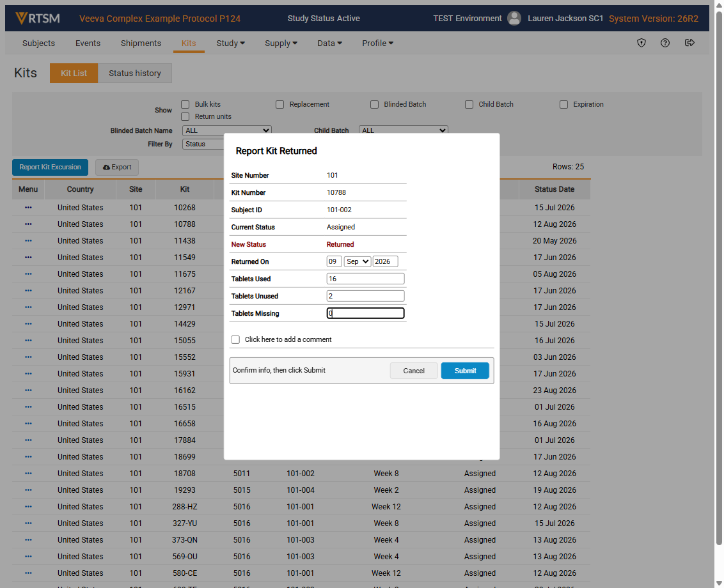Viewport: 724px width, 588px height.
Task: Open the Blinded Batch Name dropdown
Action: click(x=226, y=130)
